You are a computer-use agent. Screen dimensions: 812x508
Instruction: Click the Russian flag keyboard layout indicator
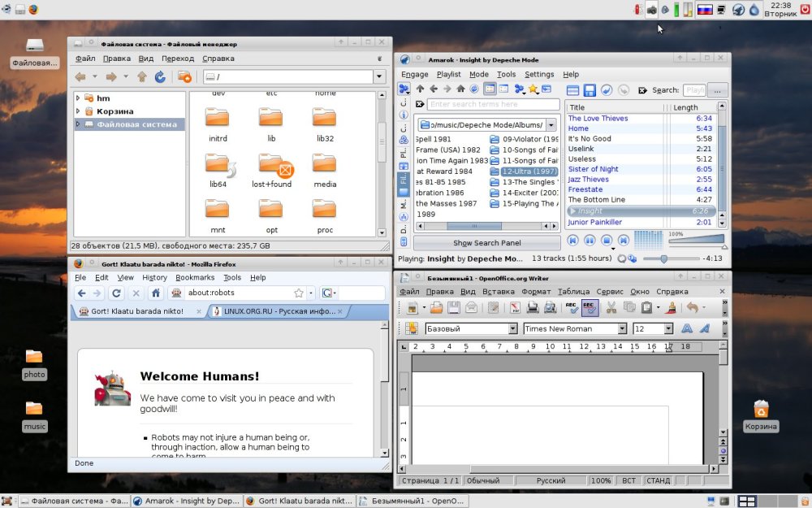pyautogui.click(x=704, y=10)
